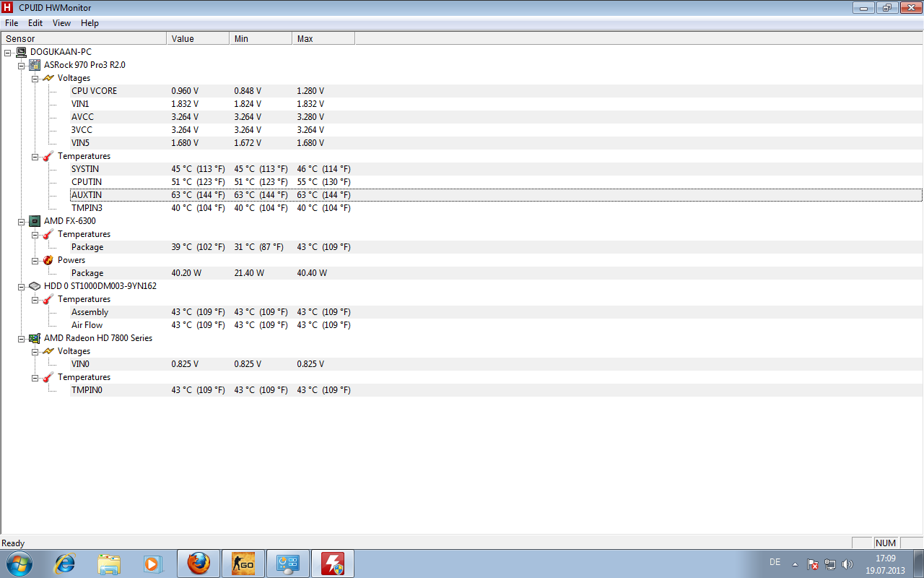This screenshot has height=578, width=924.
Task: Click the thermometer icon under HDD 0
Action: pyautogui.click(x=48, y=299)
